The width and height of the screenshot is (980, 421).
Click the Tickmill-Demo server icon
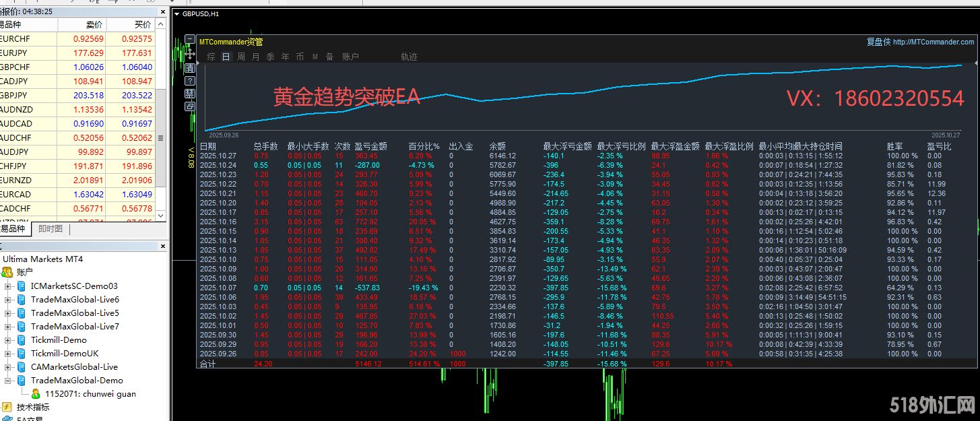(x=22, y=340)
